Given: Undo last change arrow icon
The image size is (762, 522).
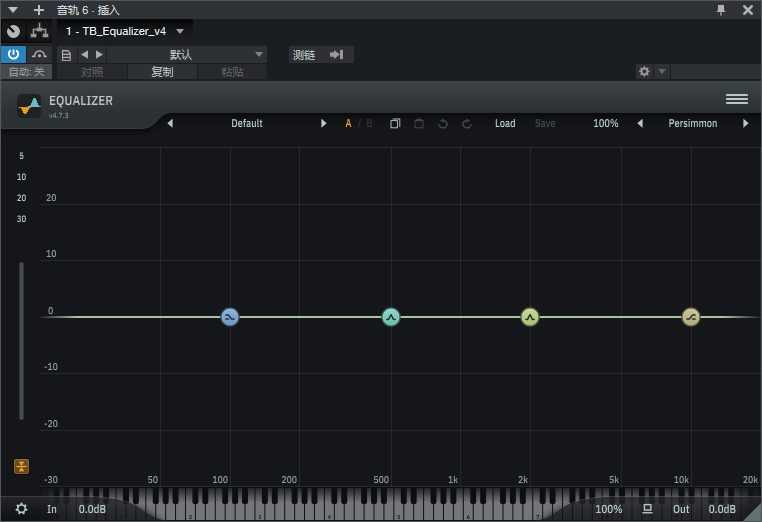Looking at the screenshot, I should coord(443,123).
